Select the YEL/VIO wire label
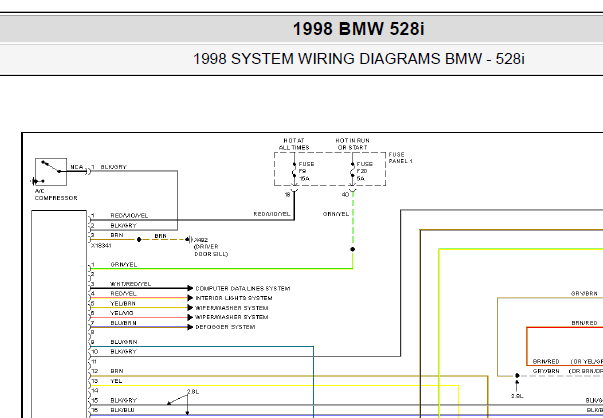The width and height of the screenshot is (603, 418). (x=122, y=313)
